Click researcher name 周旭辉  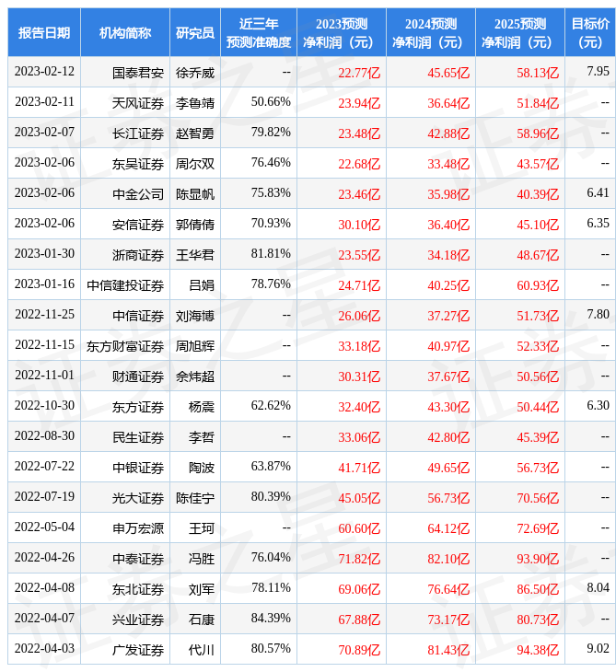195,346
